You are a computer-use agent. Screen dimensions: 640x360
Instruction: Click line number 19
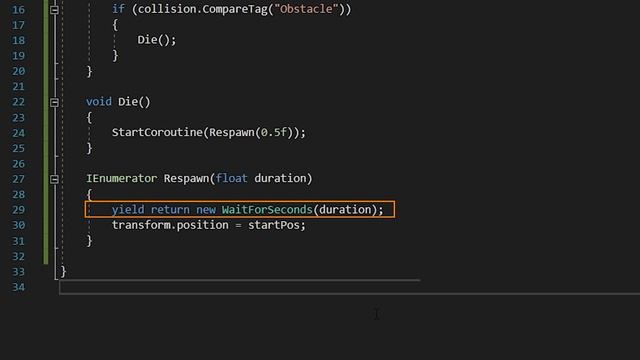18,56
